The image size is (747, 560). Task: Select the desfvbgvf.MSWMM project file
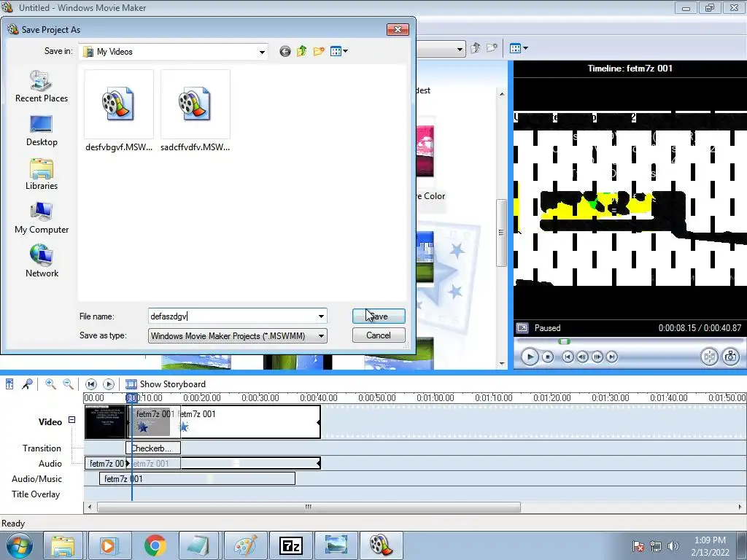tap(119, 112)
